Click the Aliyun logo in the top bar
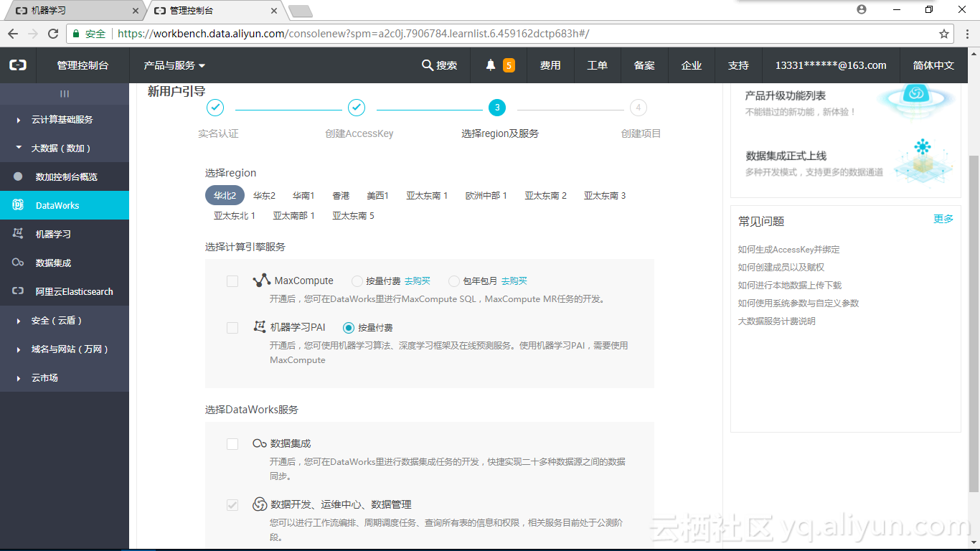980x551 pixels. click(x=18, y=65)
